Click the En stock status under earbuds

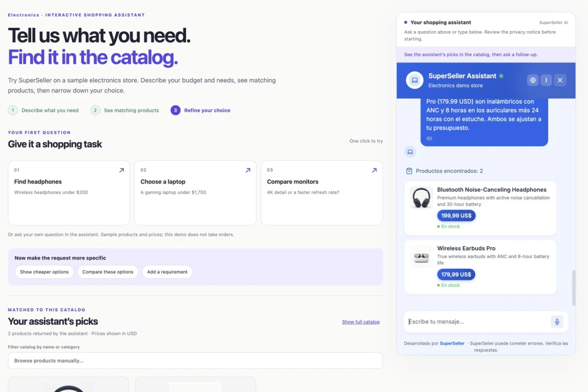click(x=449, y=285)
